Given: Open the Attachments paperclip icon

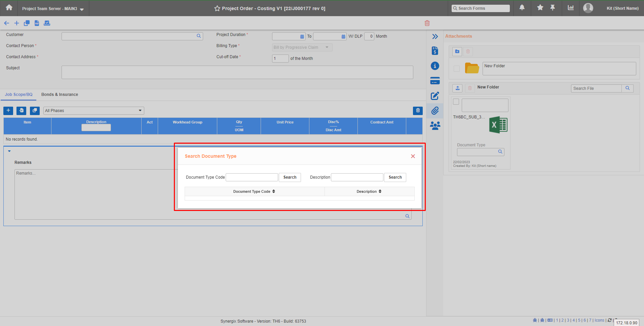Looking at the screenshot, I should 434,111.
